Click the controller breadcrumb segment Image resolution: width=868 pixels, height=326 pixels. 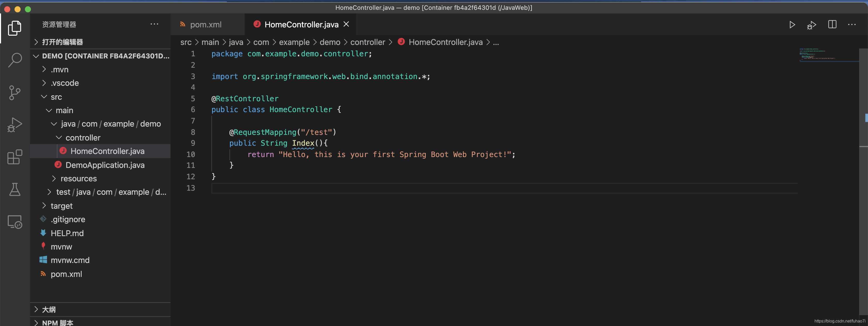pos(368,42)
